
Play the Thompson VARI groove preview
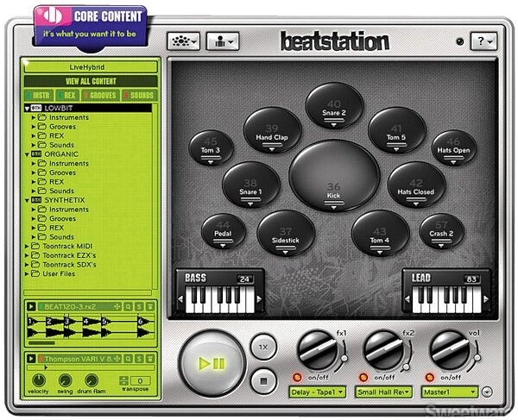pyautogui.click(x=31, y=358)
